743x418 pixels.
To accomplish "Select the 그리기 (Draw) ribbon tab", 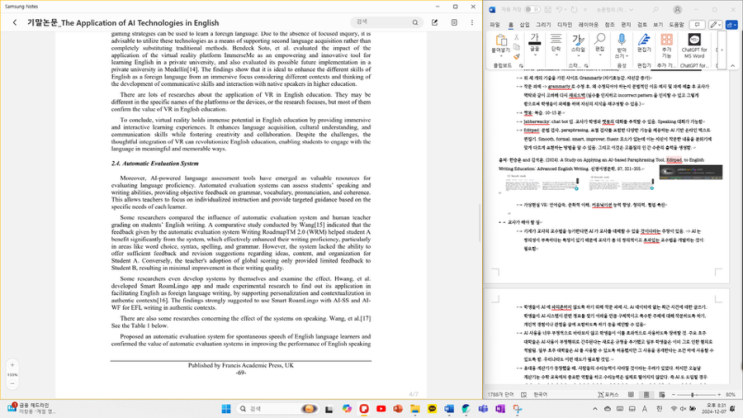I will coord(544,25).
